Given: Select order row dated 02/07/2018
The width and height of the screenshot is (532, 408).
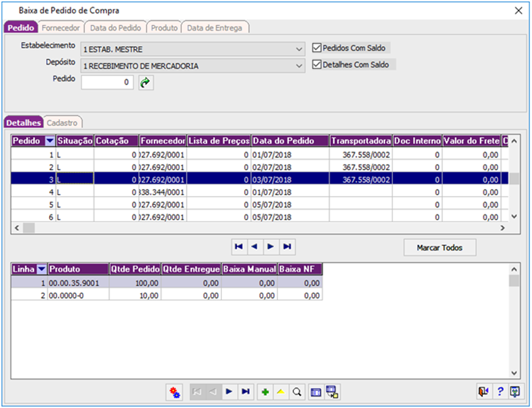Looking at the screenshot, I should [x=259, y=167].
